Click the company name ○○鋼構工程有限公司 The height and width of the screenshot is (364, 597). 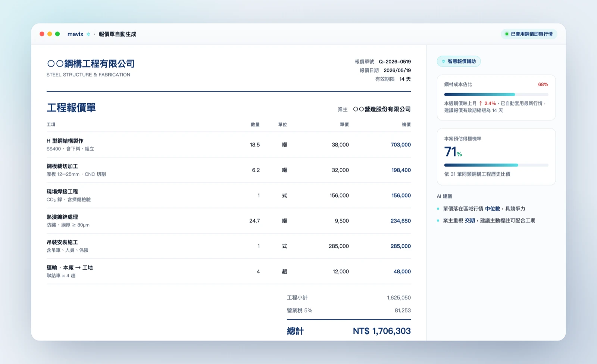click(x=91, y=64)
